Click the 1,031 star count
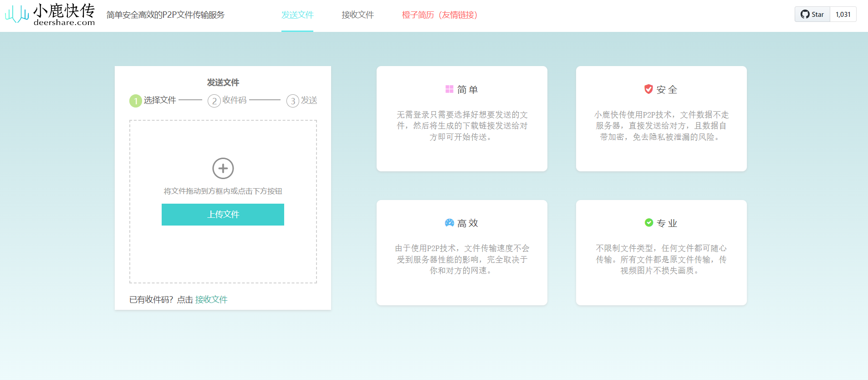 pos(843,15)
